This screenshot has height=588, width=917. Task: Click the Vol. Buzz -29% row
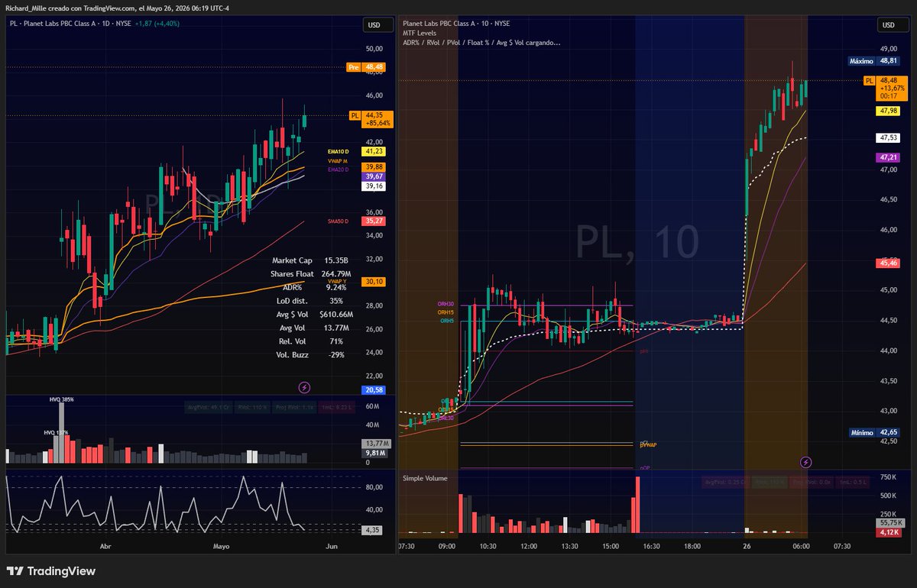[310, 354]
